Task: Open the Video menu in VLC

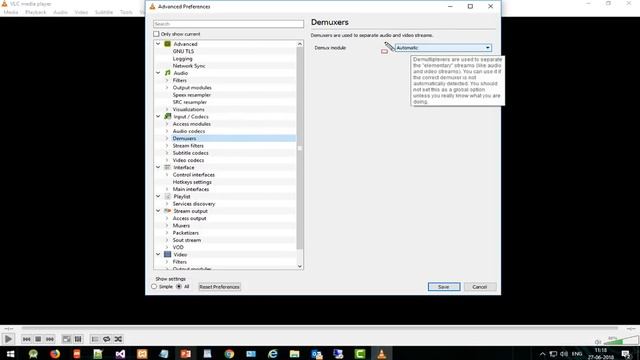Action: (x=81, y=12)
